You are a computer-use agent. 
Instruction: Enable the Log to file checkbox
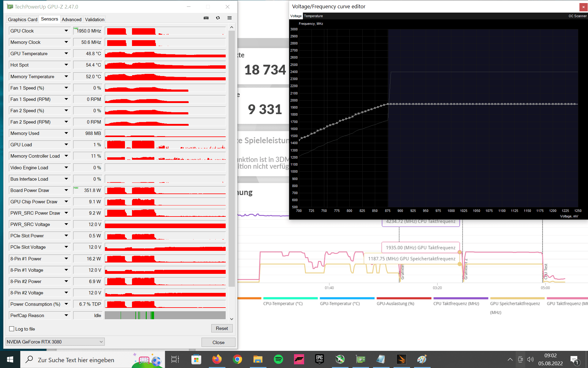(x=12, y=329)
